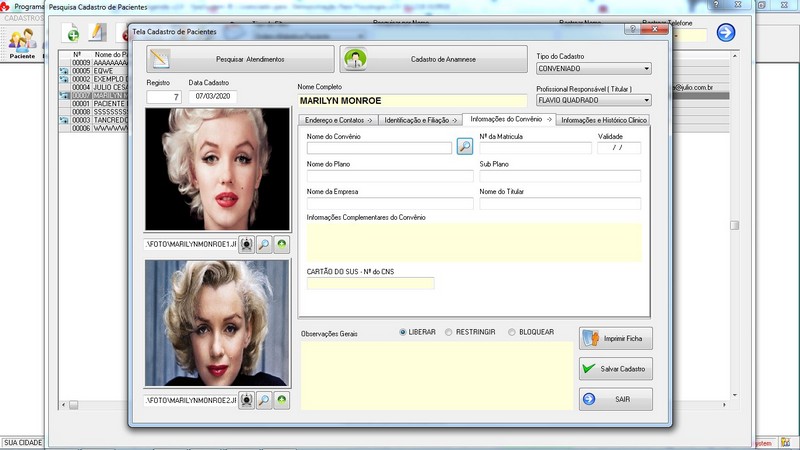This screenshot has width=800, height=450.
Task: Open Informações e Histórico Clínico tab
Action: [604, 120]
